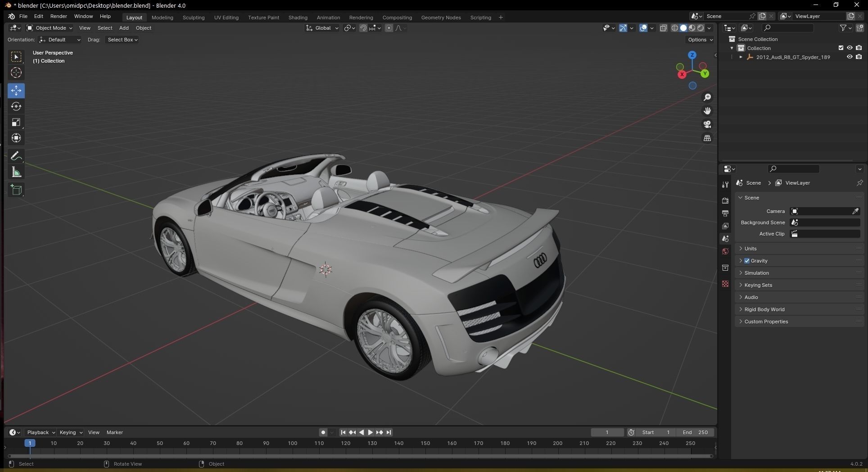
Task: Click the pan view hand icon
Action: (x=707, y=111)
